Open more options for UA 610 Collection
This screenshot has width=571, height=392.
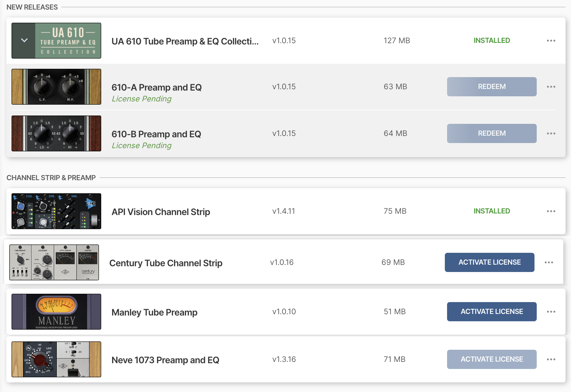551,41
